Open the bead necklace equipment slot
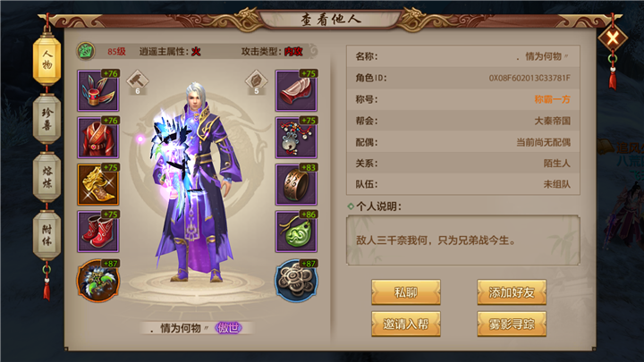 click(296, 138)
